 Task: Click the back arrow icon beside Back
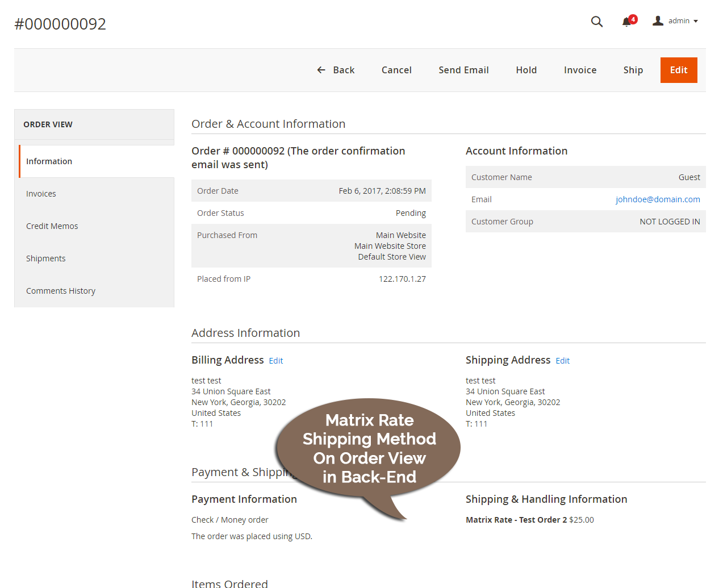[321, 69]
